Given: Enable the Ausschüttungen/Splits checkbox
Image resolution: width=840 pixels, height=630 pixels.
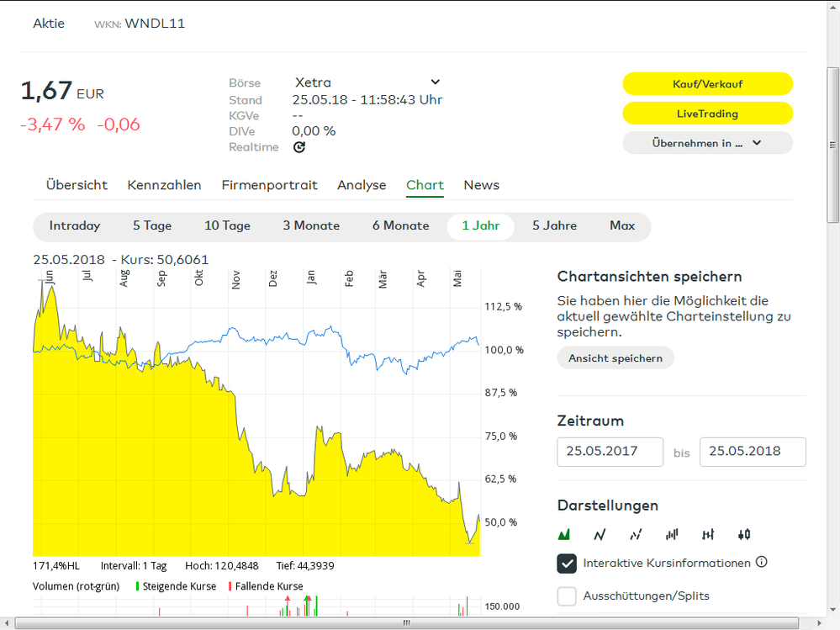Looking at the screenshot, I should tap(567, 596).
